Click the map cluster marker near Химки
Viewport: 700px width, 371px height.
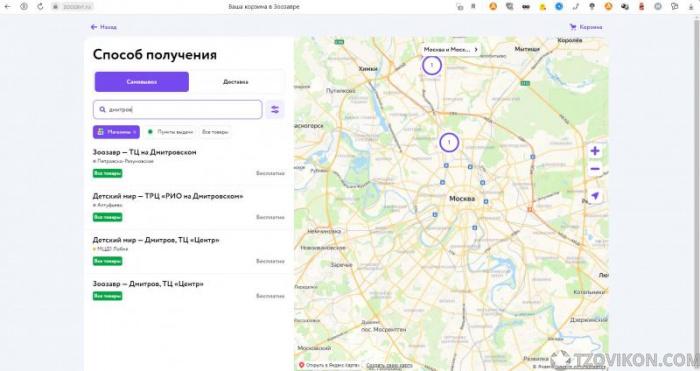pyautogui.click(x=432, y=65)
